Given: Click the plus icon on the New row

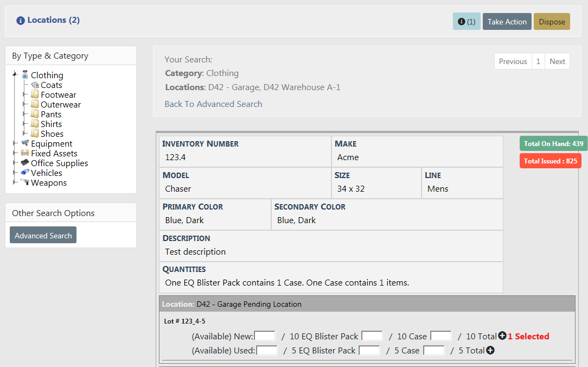Looking at the screenshot, I should point(502,336).
